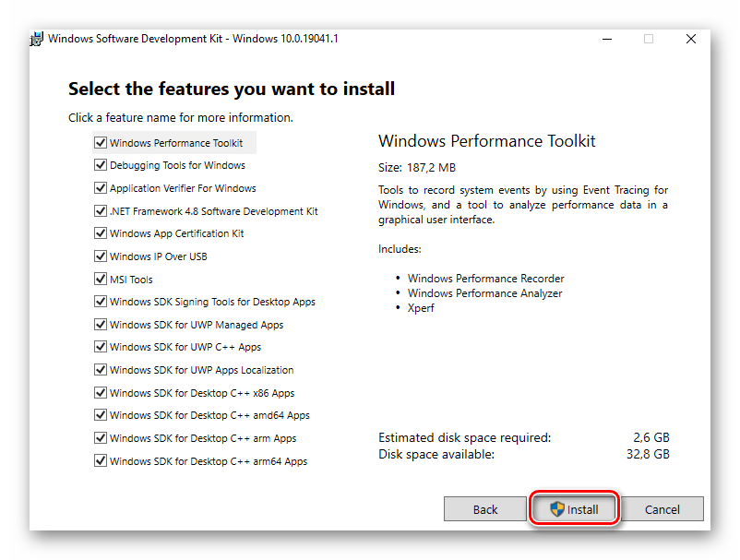Toggle Windows App Certification Kit checkbox
Screen dimensions: 740x560
click(101, 233)
